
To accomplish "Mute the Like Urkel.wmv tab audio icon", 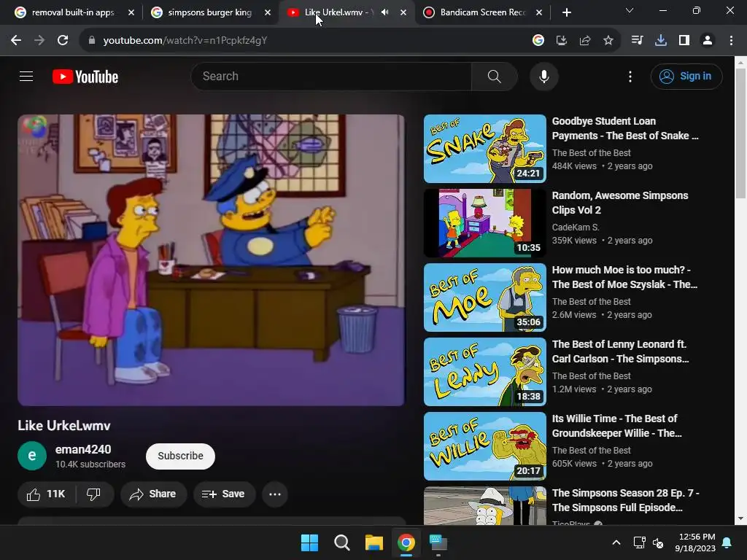I will 385,12.
